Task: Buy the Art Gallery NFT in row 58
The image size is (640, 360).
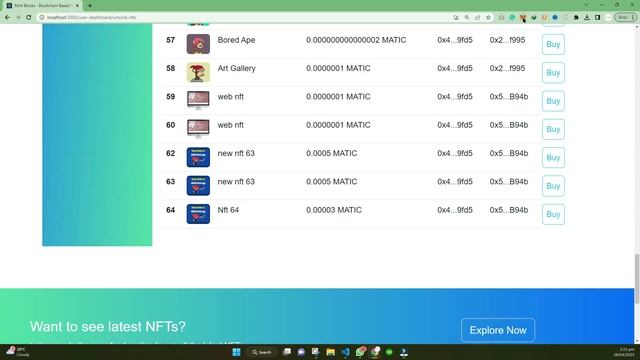Action: click(553, 73)
